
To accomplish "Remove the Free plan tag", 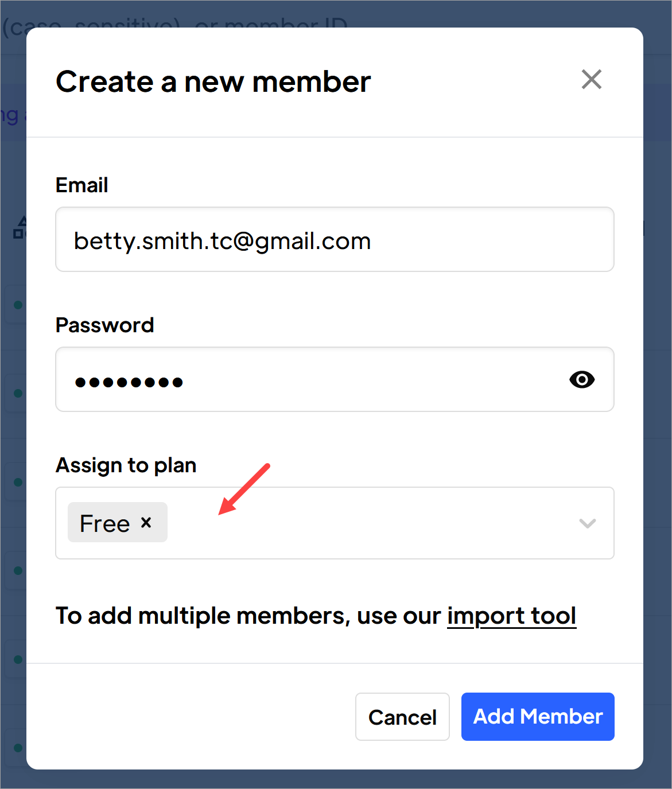I will (146, 522).
